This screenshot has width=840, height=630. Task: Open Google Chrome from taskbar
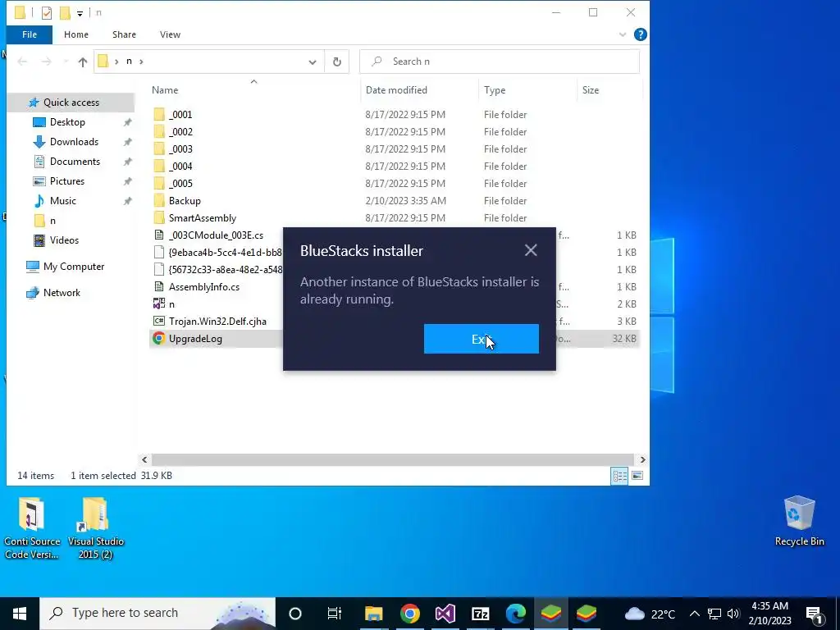pos(410,614)
